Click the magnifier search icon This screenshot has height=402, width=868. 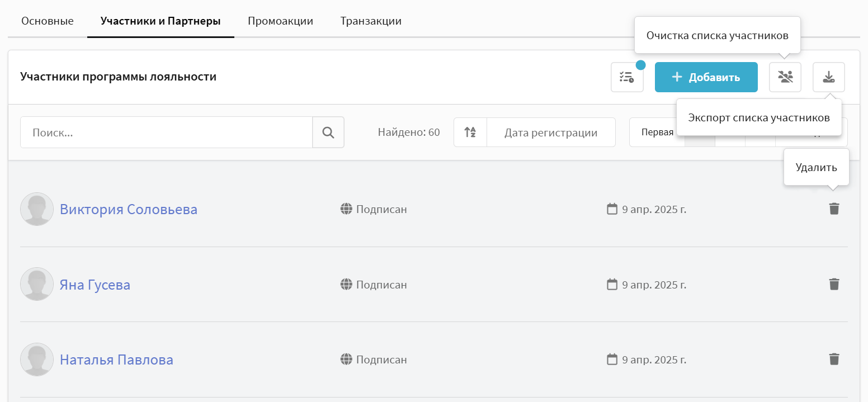coord(328,133)
